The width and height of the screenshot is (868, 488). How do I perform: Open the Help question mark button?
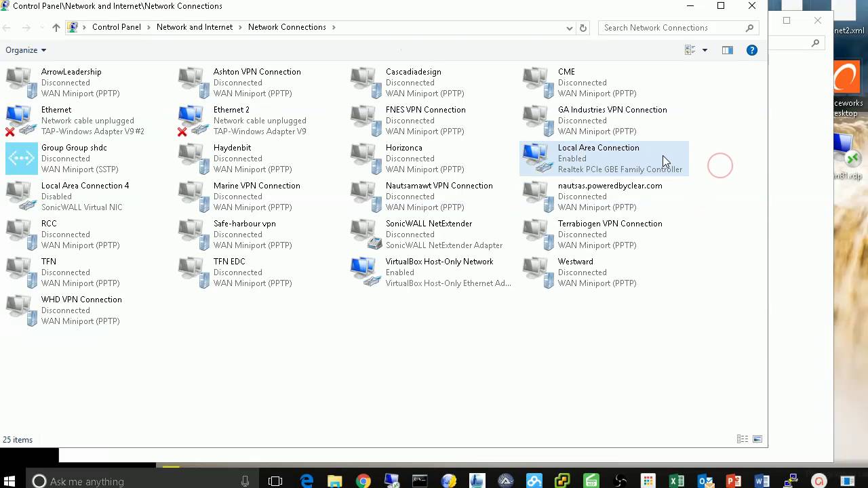pyautogui.click(x=752, y=50)
